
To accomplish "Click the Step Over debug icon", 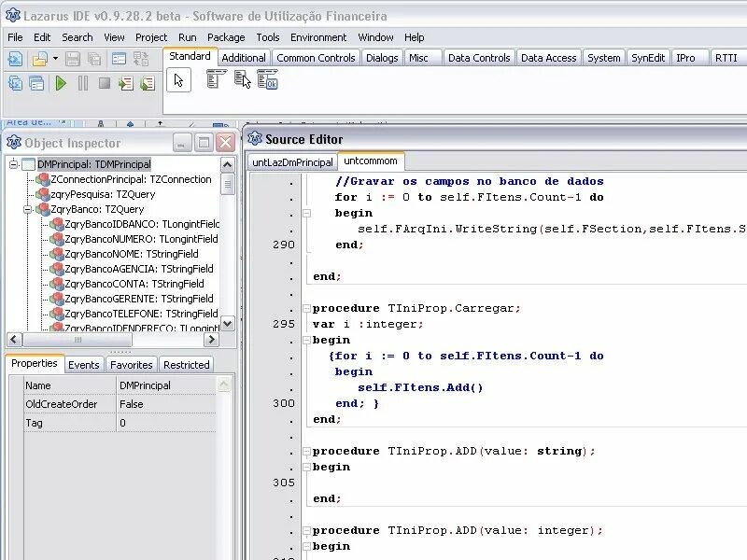I will [x=148, y=84].
